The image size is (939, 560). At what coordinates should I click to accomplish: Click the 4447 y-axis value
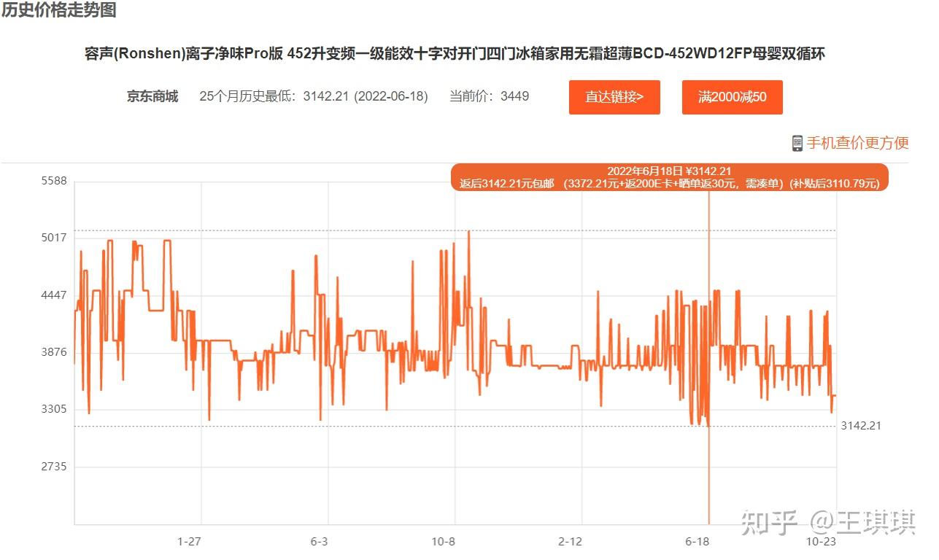tap(54, 295)
